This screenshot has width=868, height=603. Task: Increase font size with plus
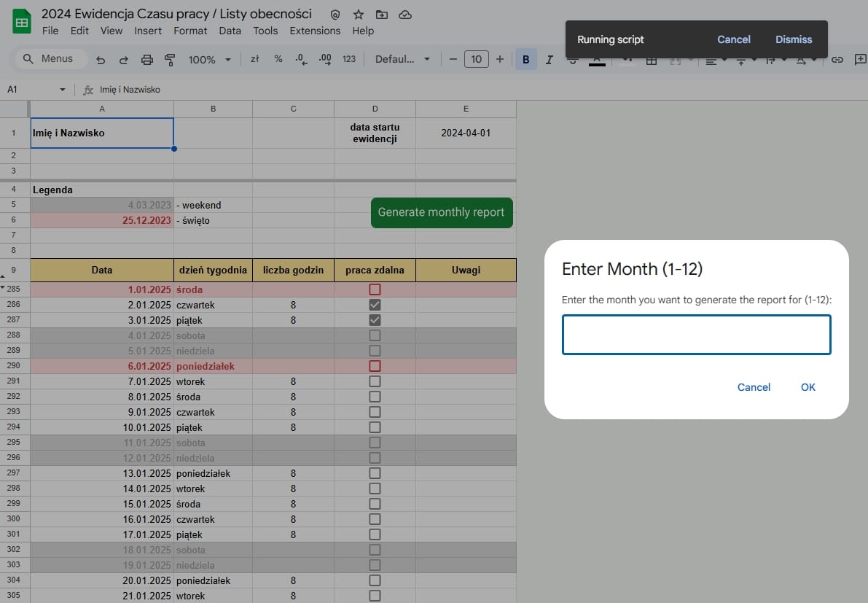[500, 58]
